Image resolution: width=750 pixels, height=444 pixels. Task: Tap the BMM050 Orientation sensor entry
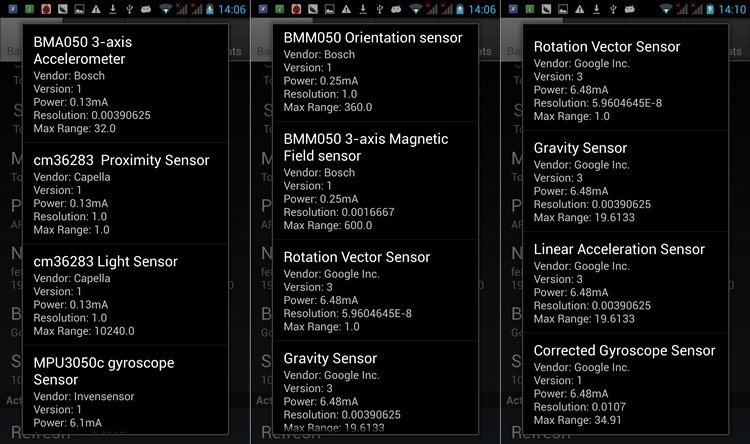coord(373,72)
